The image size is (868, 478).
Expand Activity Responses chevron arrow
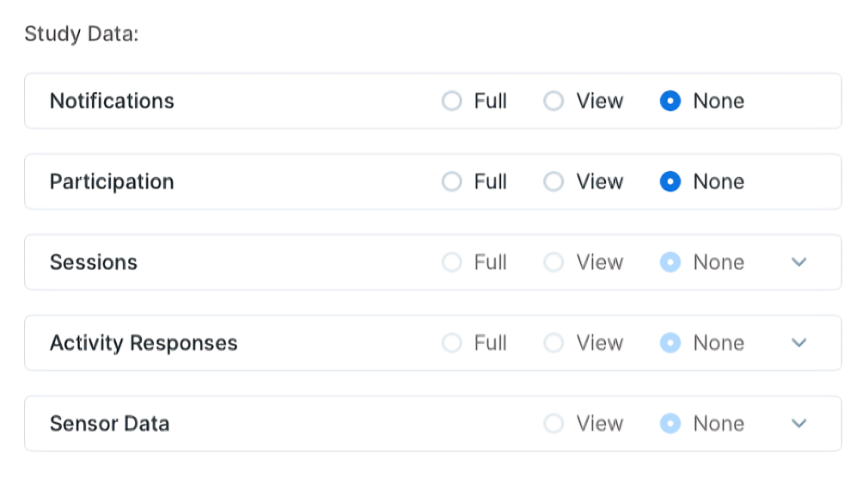[x=799, y=344]
